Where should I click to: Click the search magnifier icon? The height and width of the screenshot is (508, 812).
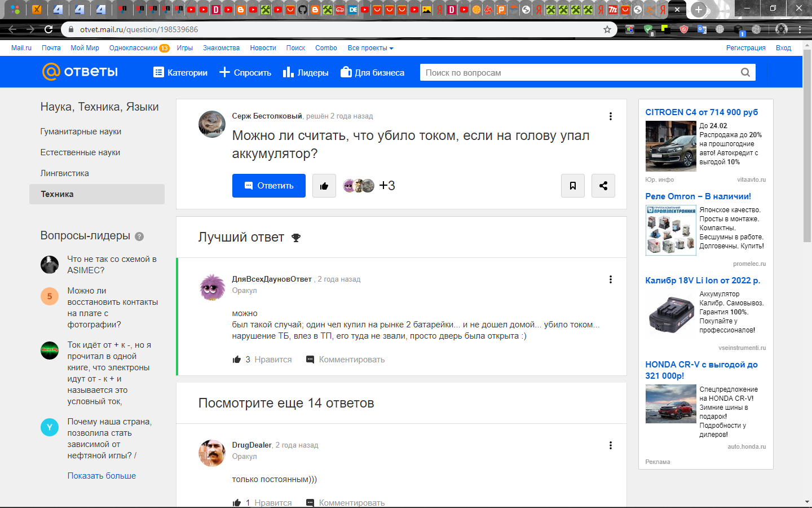click(x=745, y=72)
